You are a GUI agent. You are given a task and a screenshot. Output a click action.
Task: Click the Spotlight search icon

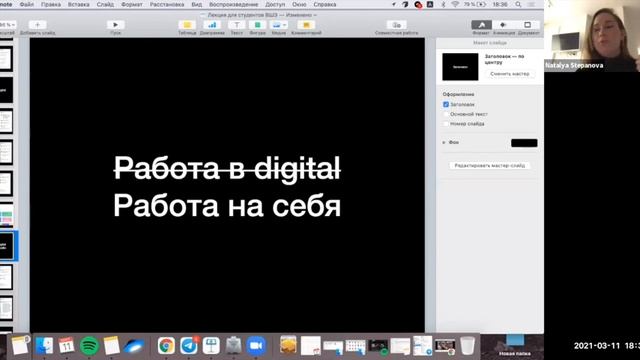(x=518, y=4)
